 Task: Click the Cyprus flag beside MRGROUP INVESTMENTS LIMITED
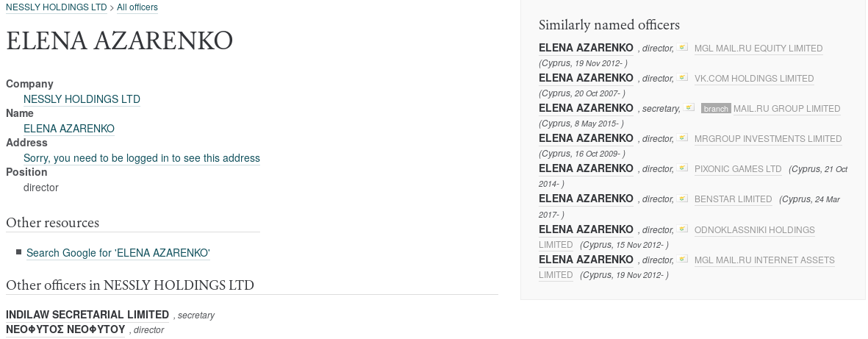click(x=683, y=138)
